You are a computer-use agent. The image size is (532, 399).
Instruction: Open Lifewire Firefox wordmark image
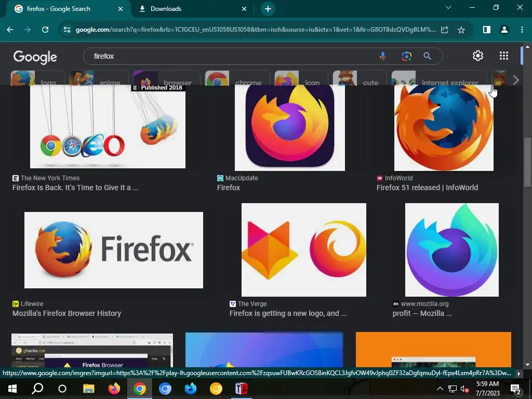pyautogui.click(x=114, y=250)
